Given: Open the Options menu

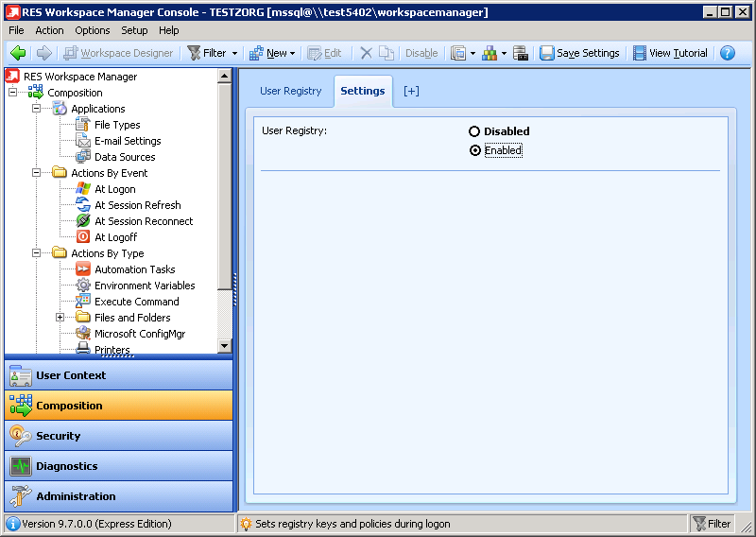Looking at the screenshot, I should point(92,30).
